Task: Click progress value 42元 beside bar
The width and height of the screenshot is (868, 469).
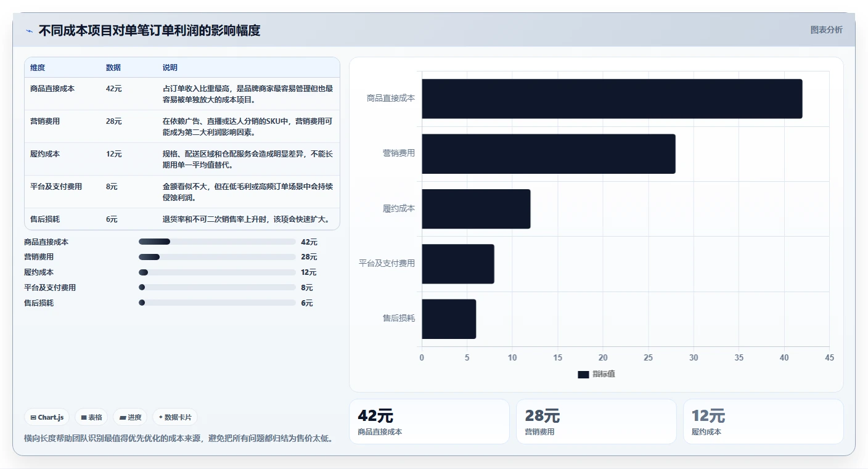Action: tap(309, 242)
